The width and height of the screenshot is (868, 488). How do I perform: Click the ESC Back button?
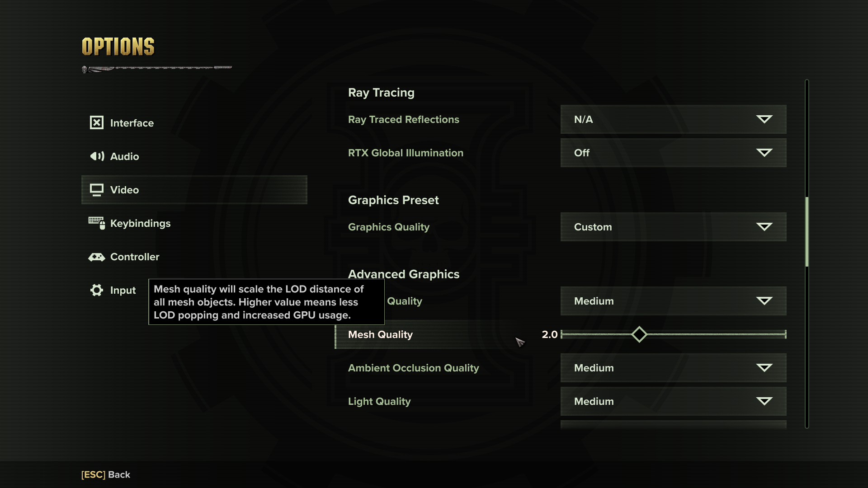click(106, 474)
